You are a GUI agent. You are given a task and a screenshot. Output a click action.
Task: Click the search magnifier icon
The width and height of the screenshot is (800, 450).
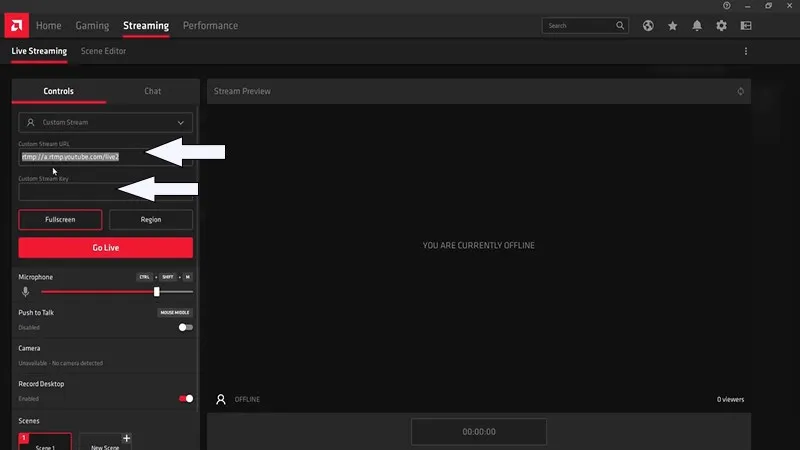point(620,26)
